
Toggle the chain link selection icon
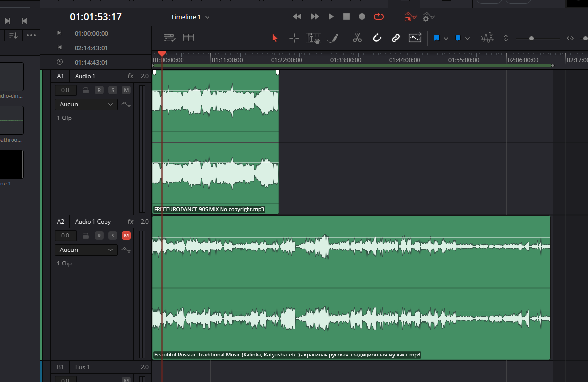click(396, 38)
